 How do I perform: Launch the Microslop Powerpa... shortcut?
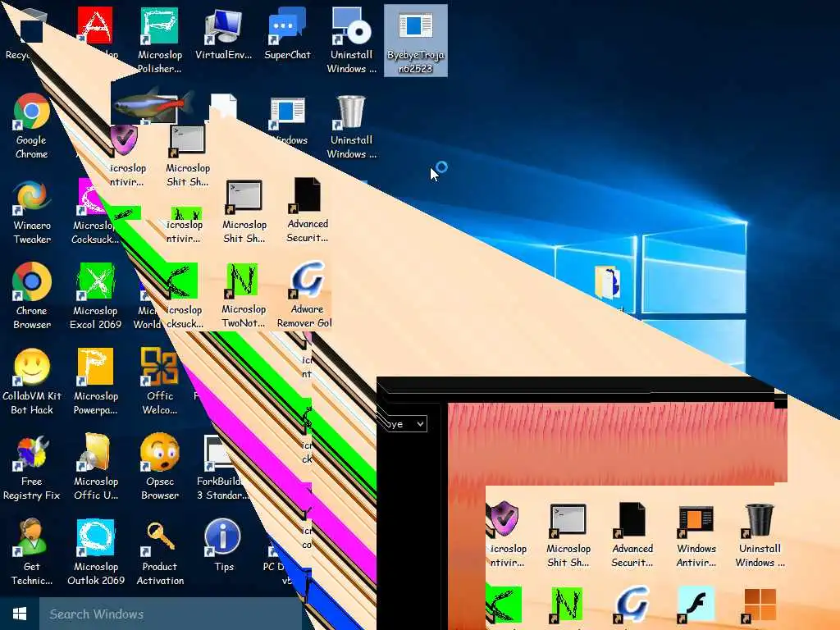coord(95,382)
